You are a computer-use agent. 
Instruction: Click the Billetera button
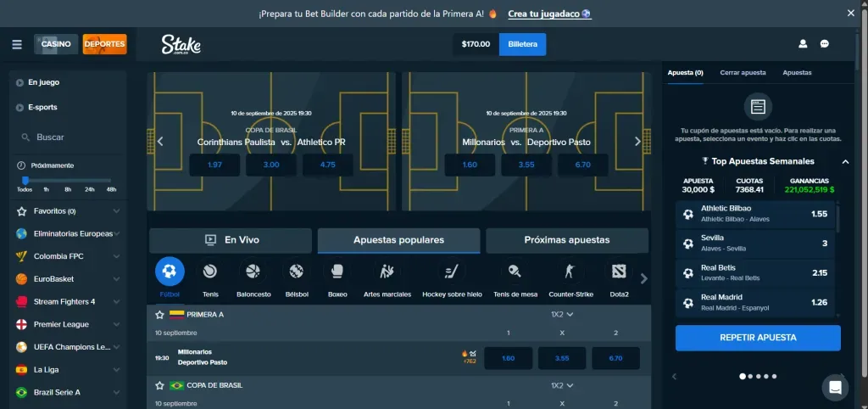522,44
